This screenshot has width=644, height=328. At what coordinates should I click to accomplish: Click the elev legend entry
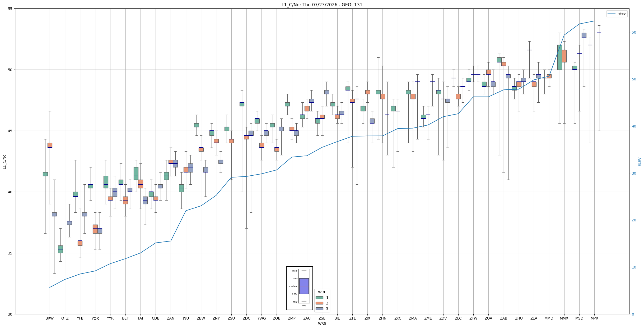tap(617, 13)
